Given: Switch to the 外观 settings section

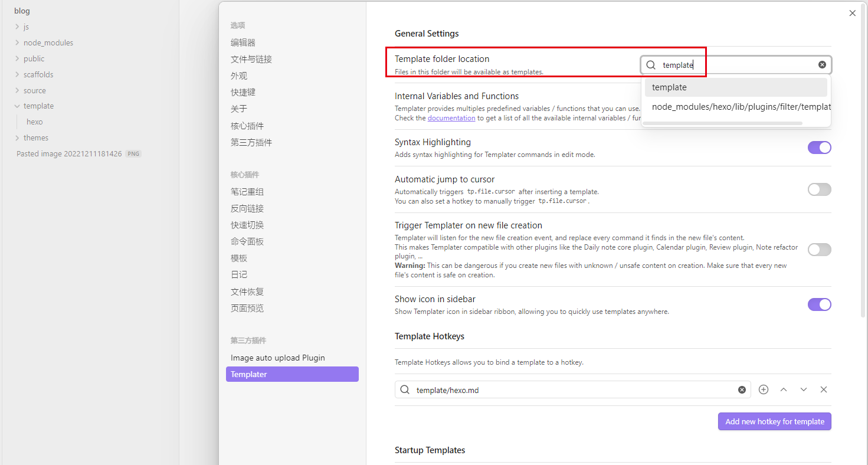Looking at the screenshot, I should point(238,75).
